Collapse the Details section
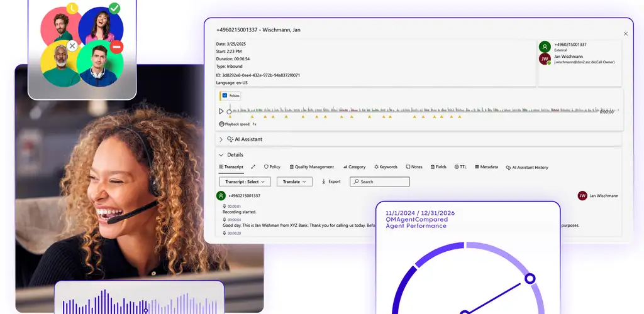The height and width of the screenshot is (314, 644). [221, 154]
